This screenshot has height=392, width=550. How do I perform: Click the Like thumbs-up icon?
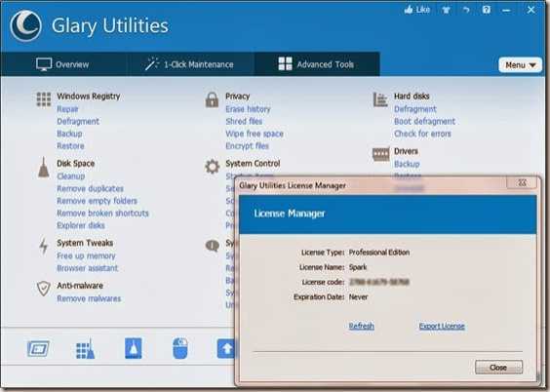[x=409, y=10]
